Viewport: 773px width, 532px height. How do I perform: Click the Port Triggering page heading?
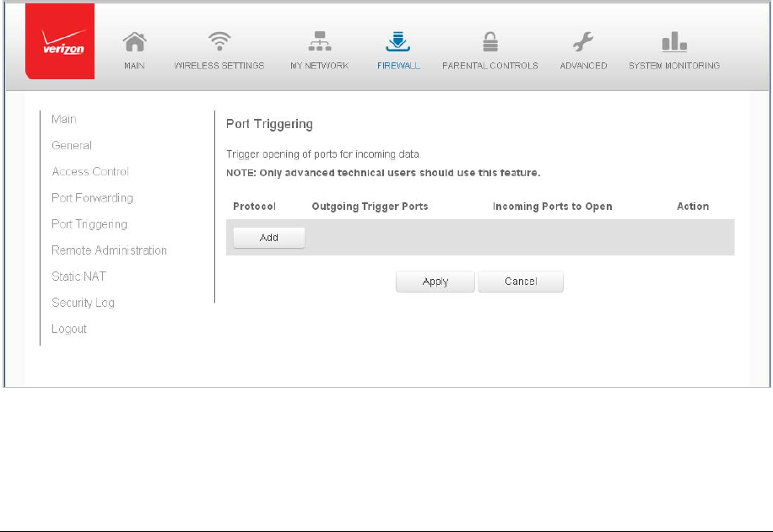click(269, 124)
